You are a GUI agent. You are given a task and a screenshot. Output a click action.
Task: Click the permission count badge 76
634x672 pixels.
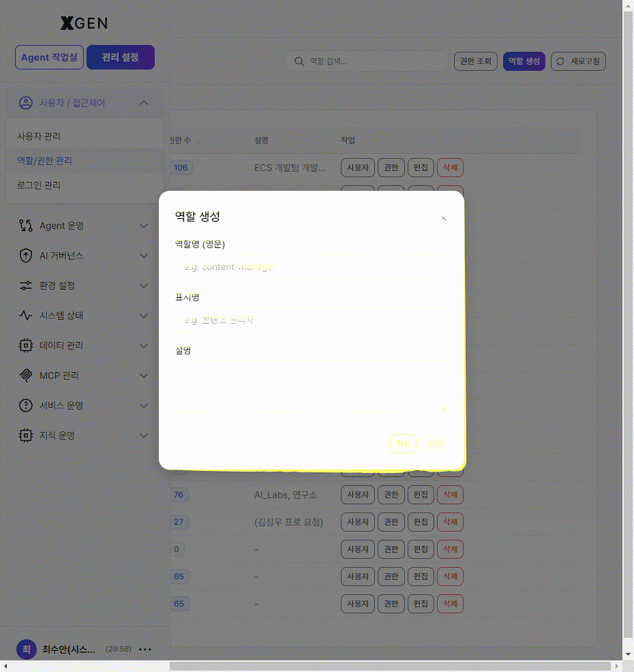point(179,495)
